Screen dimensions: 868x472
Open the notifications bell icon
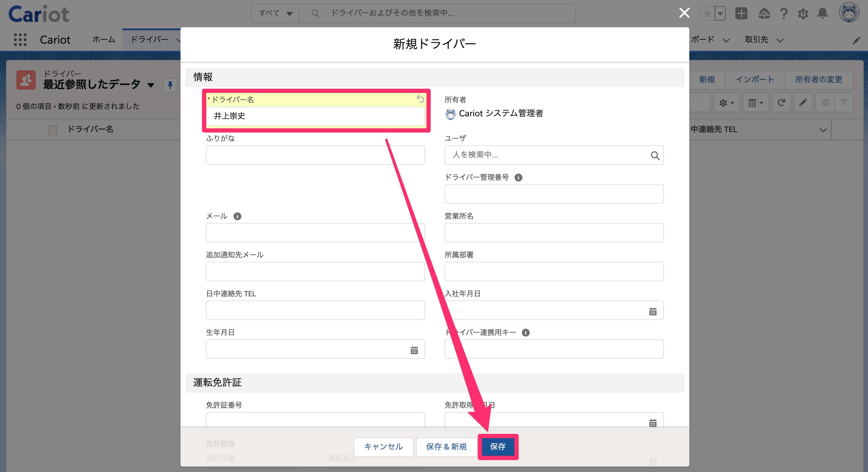(x=823, y=14)
